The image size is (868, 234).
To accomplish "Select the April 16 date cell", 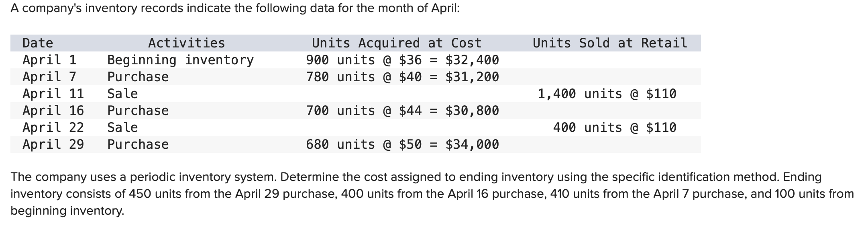I will click(53, 111).
